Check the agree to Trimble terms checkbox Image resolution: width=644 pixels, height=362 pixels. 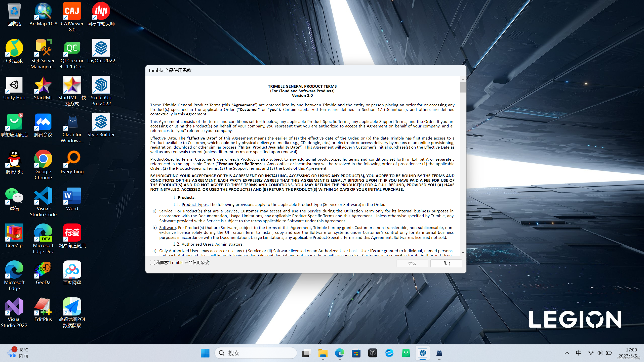[x=152, y=262]
